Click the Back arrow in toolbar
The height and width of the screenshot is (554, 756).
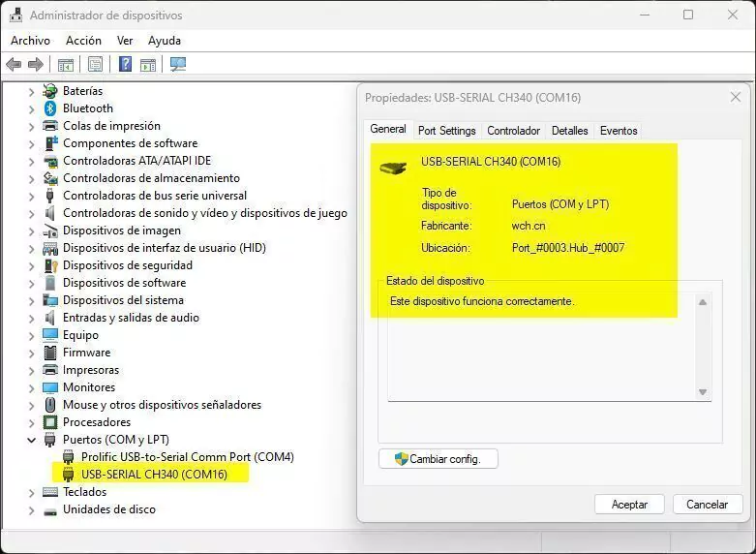point(14,65)
